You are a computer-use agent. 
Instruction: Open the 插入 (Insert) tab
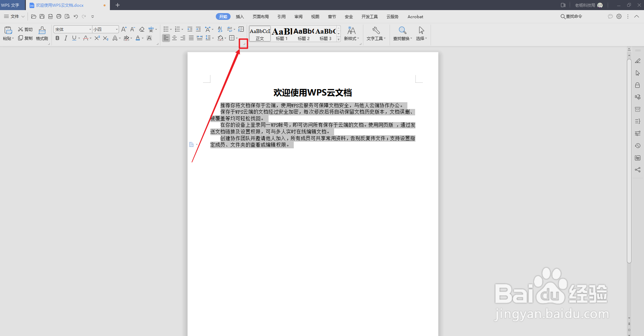click(x=240, y=16)
